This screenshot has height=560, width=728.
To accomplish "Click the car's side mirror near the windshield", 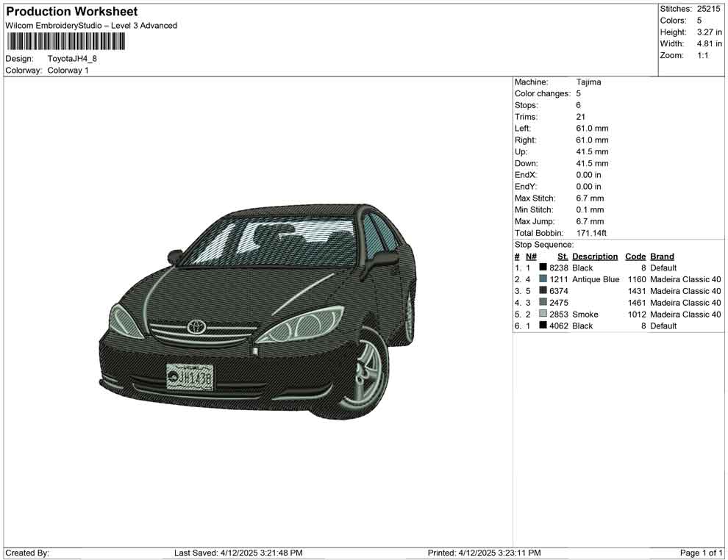I will pyautogui.click(x=382, y=259).
